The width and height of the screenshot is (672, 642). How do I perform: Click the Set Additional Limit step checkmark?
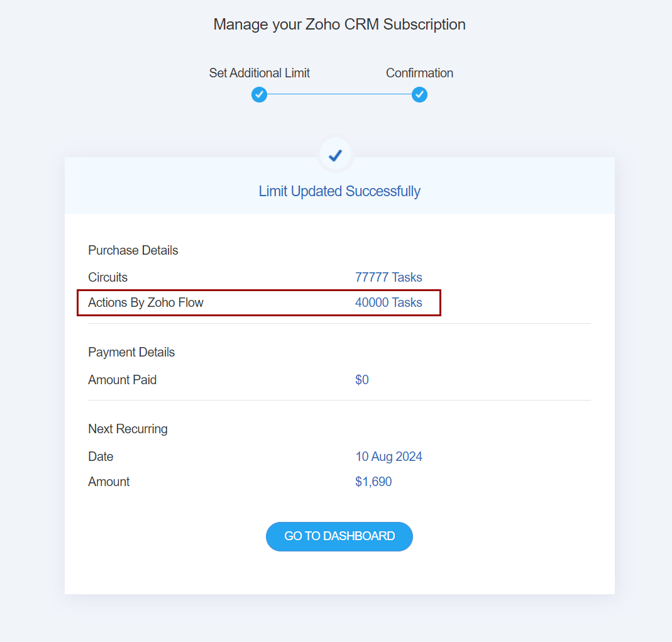[x=259, y=95]
